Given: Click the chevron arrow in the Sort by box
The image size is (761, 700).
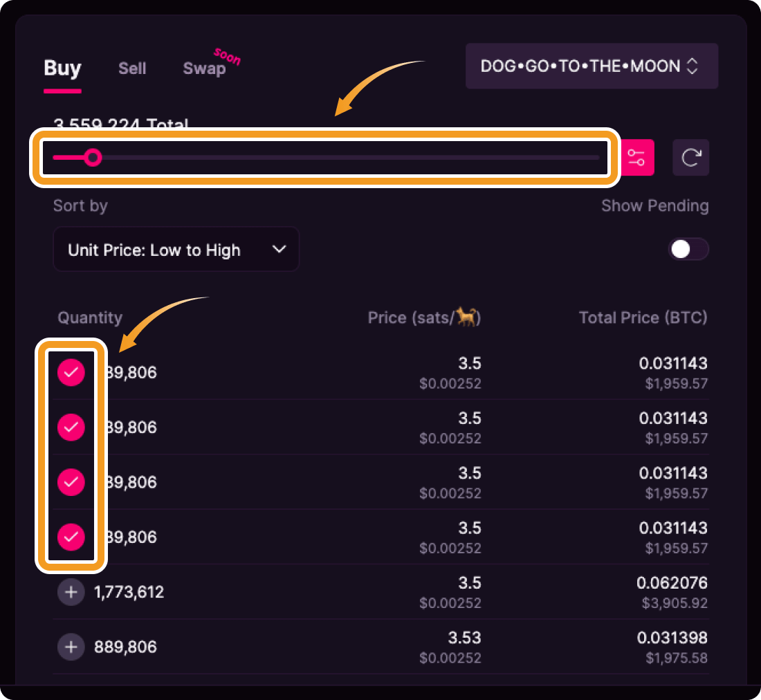Looking at the screenshot, I should [279, 249].
